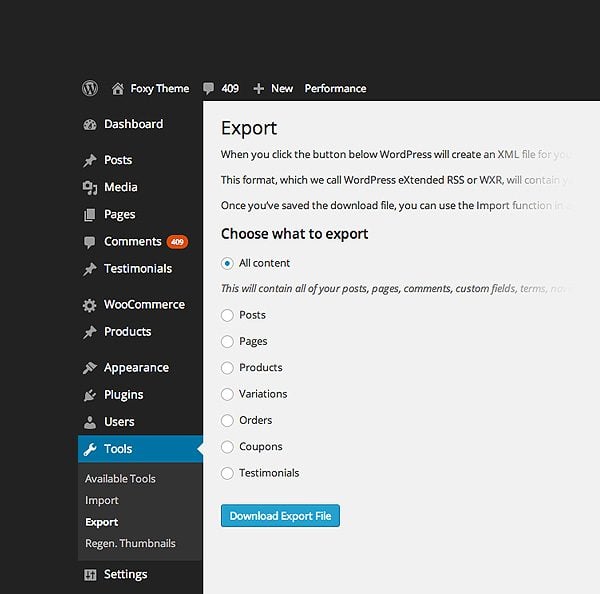Click the 'Choose what to export' heading
The width and height of the screenshot is (600, 594).
[x=294, y=234]
